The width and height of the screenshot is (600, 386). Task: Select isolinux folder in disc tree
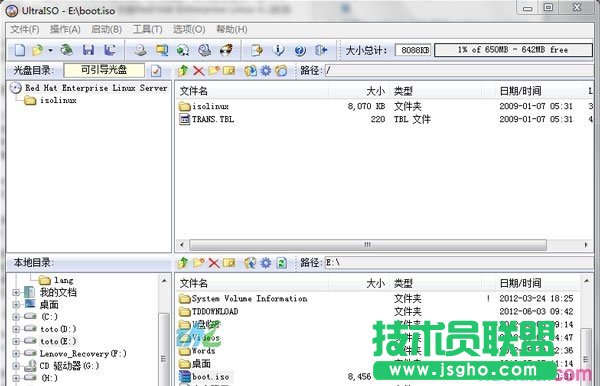point(58,100)
